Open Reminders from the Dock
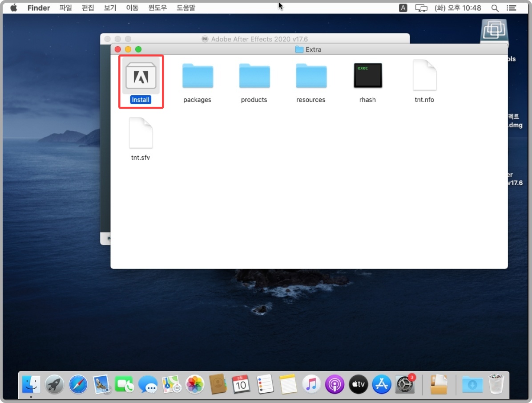Viewport: 532px width, 403px height. [265, 384]
